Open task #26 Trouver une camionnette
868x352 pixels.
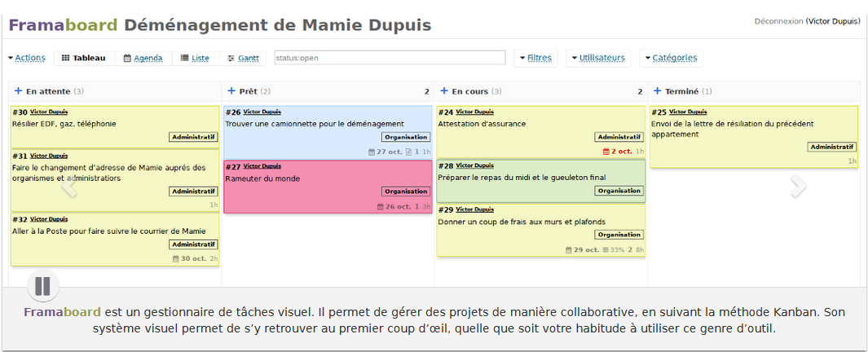(x=314, y=124)
